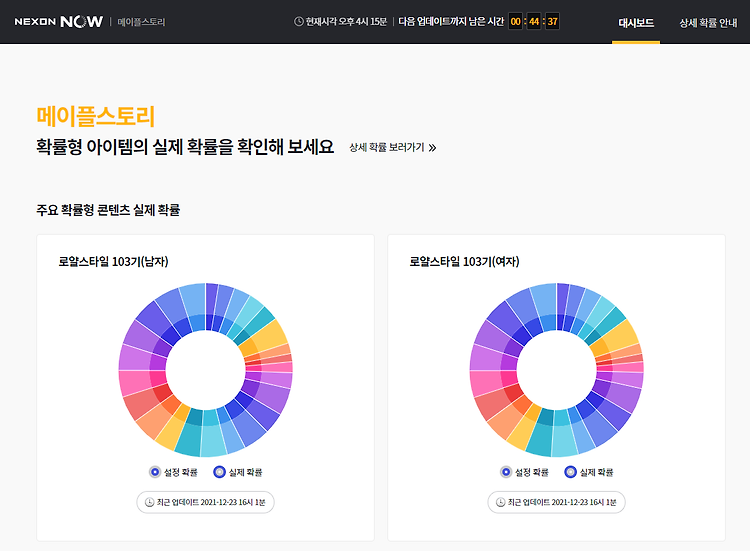This screenshot has height=551, width=750.
Task: Click the 다음 업데이트까지 남은 시간 label
Action: pos(451,22)
